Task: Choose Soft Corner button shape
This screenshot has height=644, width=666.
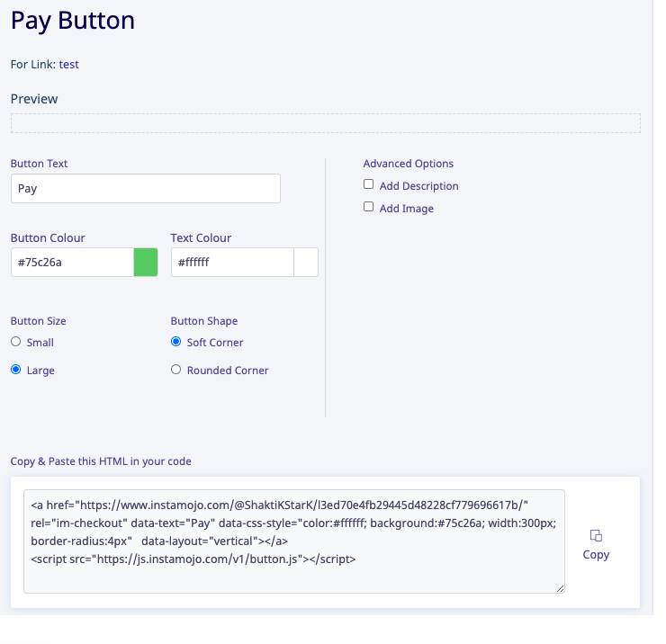Action: pos(175,342)
